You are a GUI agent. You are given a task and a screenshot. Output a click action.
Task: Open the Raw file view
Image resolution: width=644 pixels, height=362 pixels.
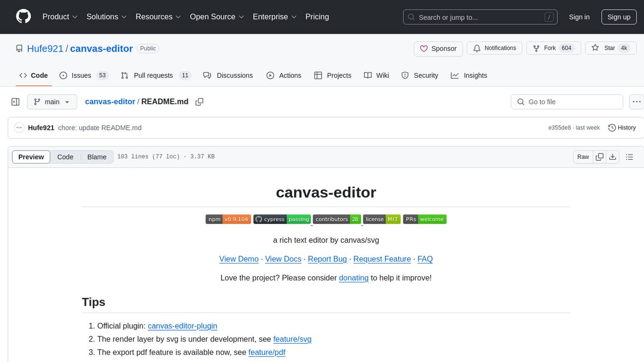583,157
